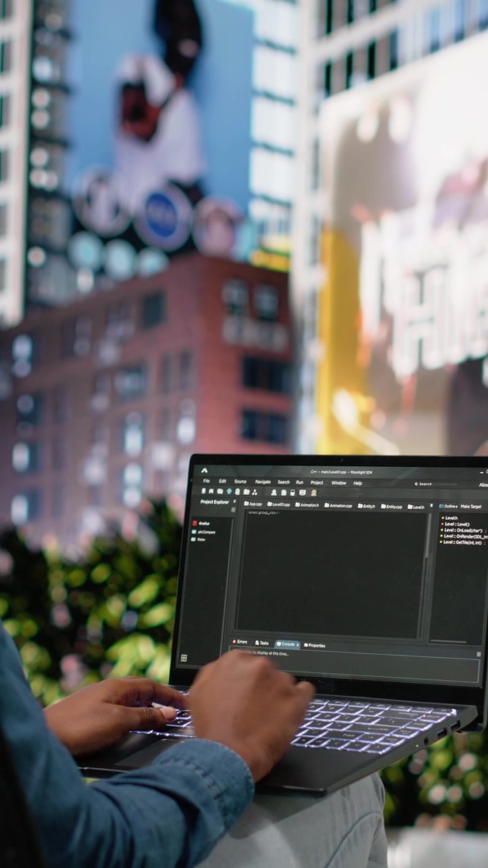Click the hierarchy tree toolbar icon
The image size is (488, 868).
[x=255, y=492]
